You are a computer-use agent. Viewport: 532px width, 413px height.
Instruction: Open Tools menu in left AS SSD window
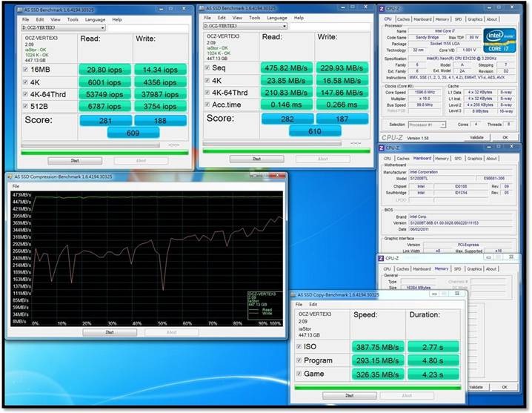[x=73, y=20]
